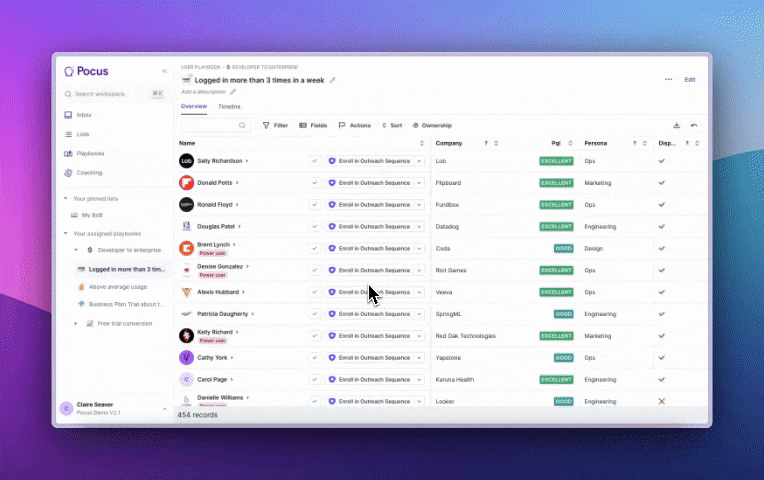Image resolution: width=764 pixels, height=480 pixels.
Task: Click the Power user tag under Denise Gonzalez
Action: pos(212,275)
